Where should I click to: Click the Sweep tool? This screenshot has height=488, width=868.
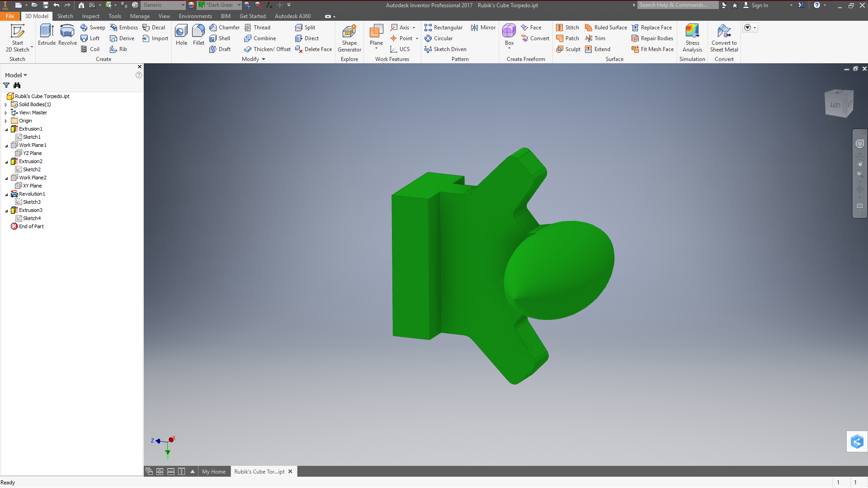coord(93,28)
